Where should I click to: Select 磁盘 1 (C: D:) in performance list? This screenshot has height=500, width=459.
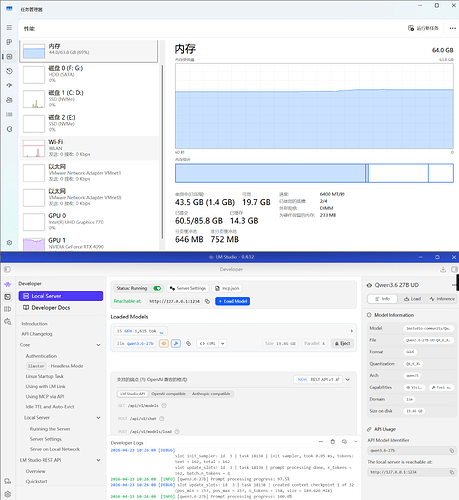90,99
